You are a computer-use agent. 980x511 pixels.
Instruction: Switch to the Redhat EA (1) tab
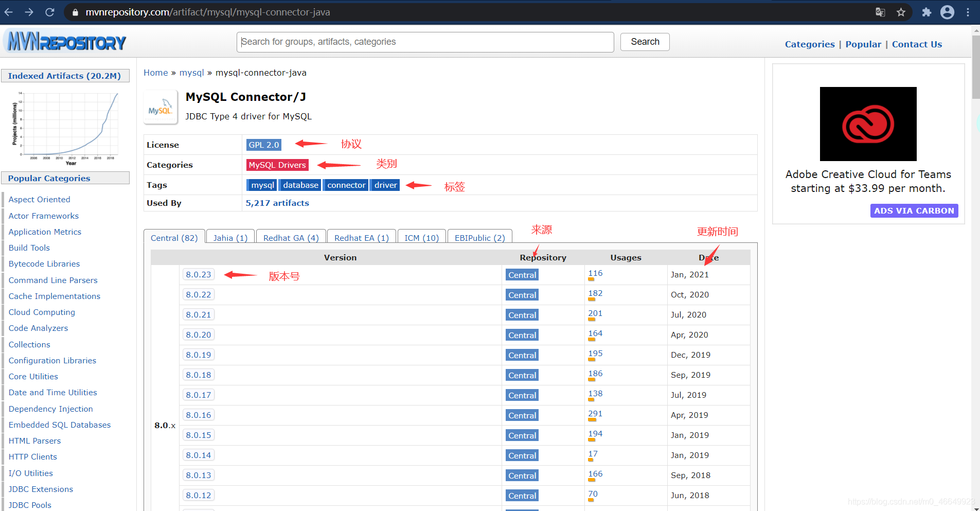point(362,237)
